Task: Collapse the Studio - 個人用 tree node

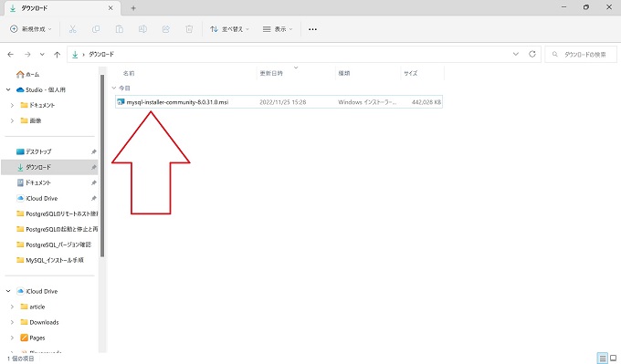Action: click(8, 89)
